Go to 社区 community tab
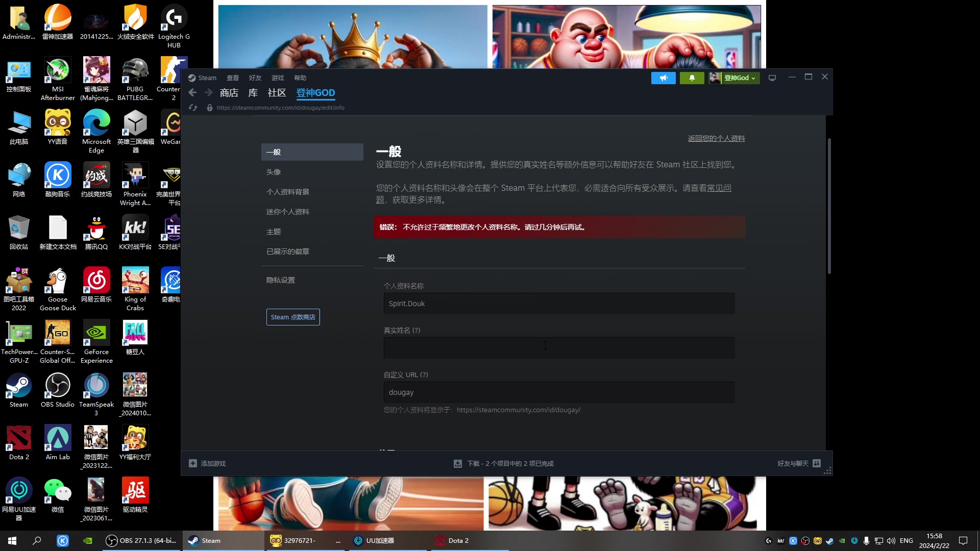Image resolution: width=980 pixels, height=551 pixels. pyautogui.click(x=277, y=93)
